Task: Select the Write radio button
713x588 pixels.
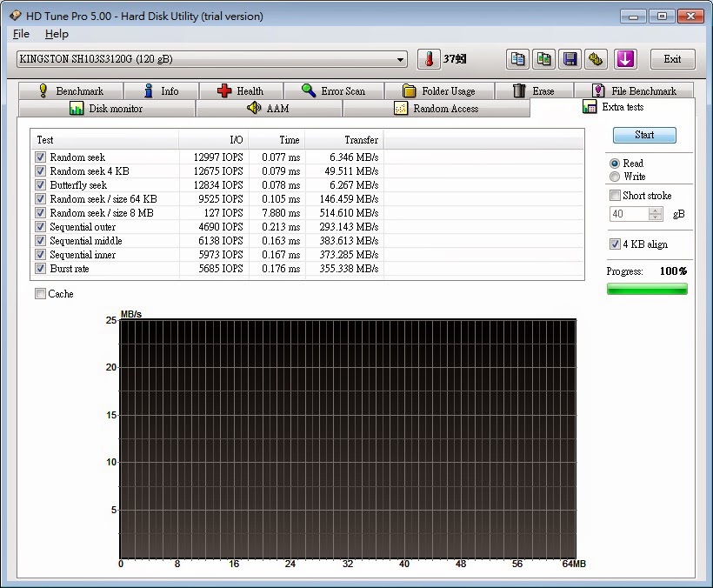Action: click(x=615, y=177)
